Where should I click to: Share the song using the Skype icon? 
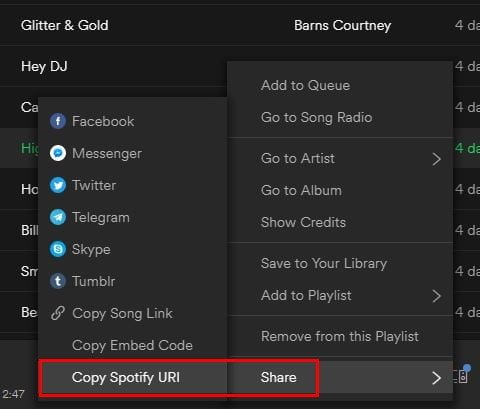pos(58,249)
